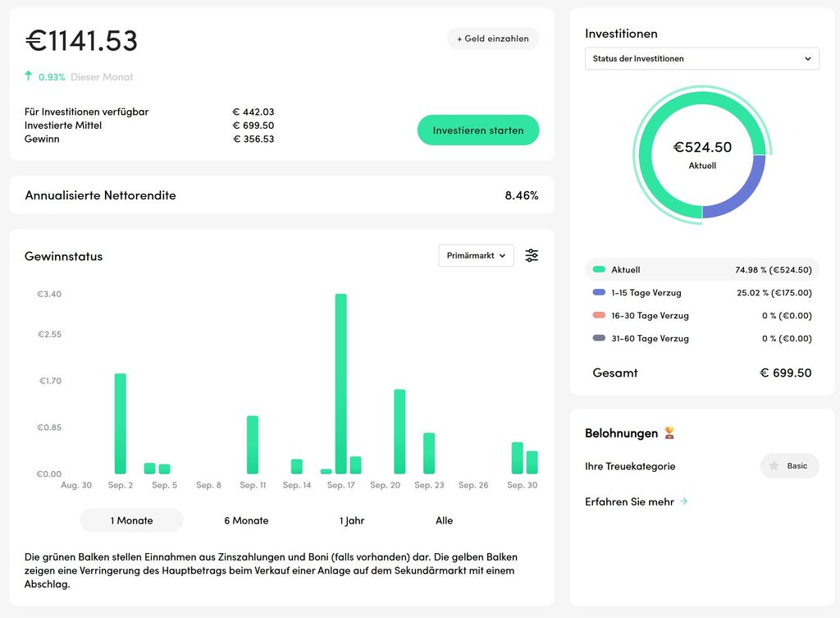
Task: Select the 1-15 Tage Verzug legend row
Action: pos(702,293)
